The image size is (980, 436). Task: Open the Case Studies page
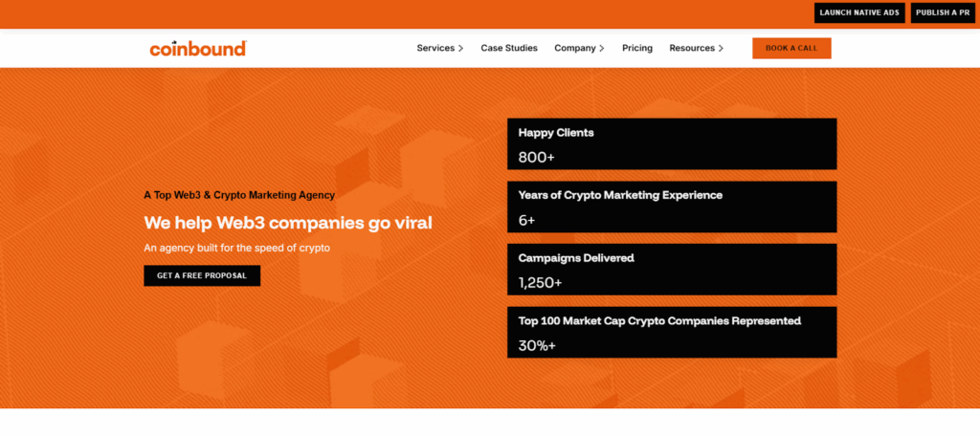click(509, 48)
